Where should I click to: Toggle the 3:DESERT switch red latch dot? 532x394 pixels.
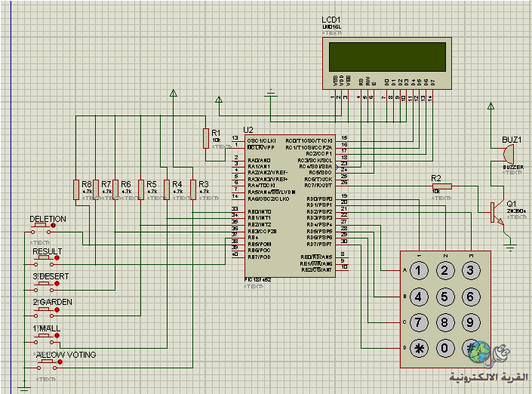(57, 284)
